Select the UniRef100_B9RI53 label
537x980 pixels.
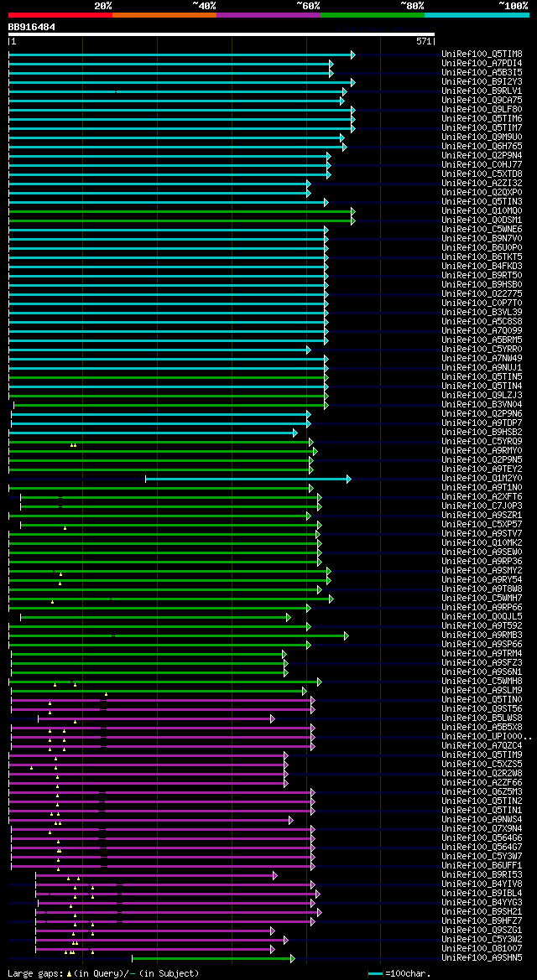click(x=482, y=875)
